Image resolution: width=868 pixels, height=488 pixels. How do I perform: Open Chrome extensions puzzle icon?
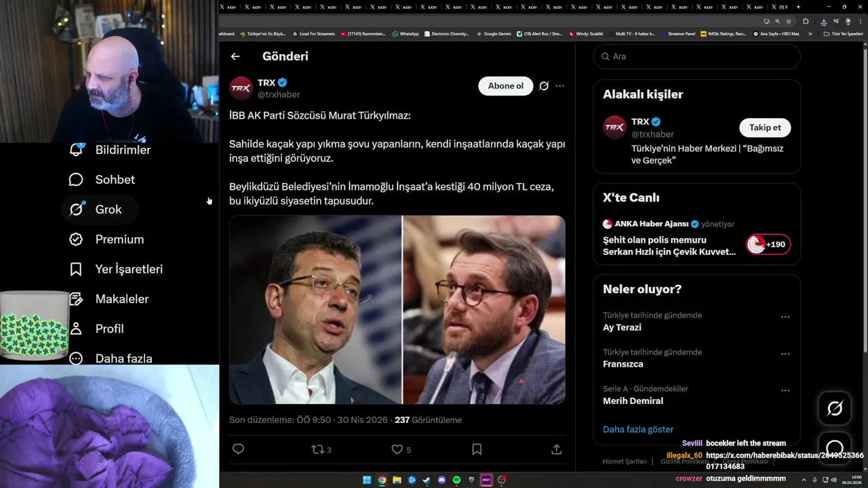(806, 21)
